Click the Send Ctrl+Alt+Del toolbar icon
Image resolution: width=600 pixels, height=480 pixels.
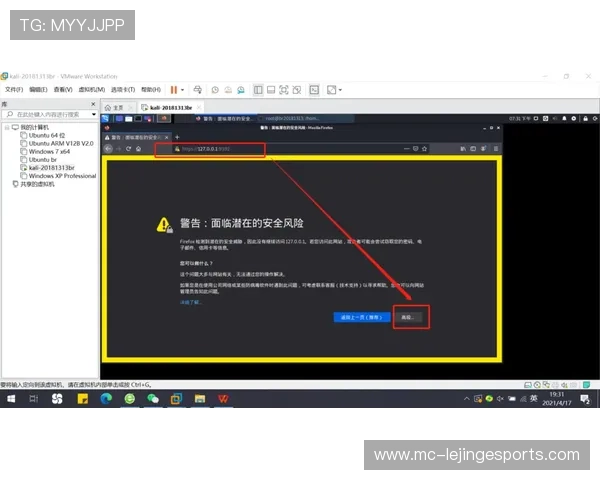coord(197,90)
